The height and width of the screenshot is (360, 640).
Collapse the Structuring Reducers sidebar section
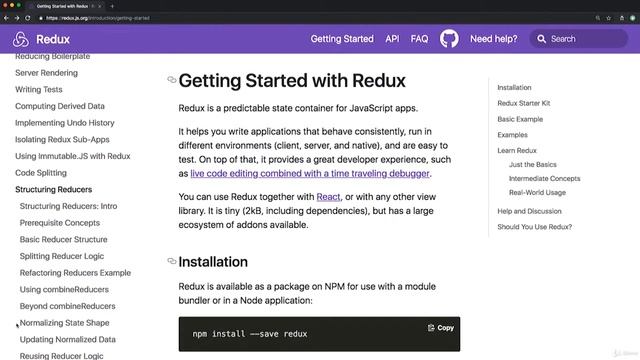click(x=53, y=189)
